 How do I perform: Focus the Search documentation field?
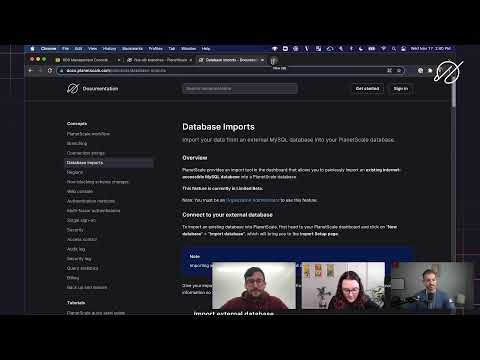pos(240,89)
